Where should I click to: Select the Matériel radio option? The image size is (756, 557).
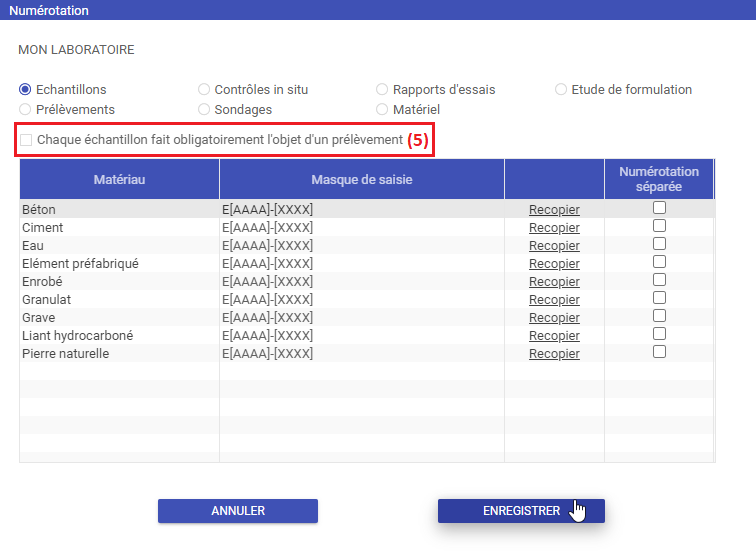(x=382, y=109)
